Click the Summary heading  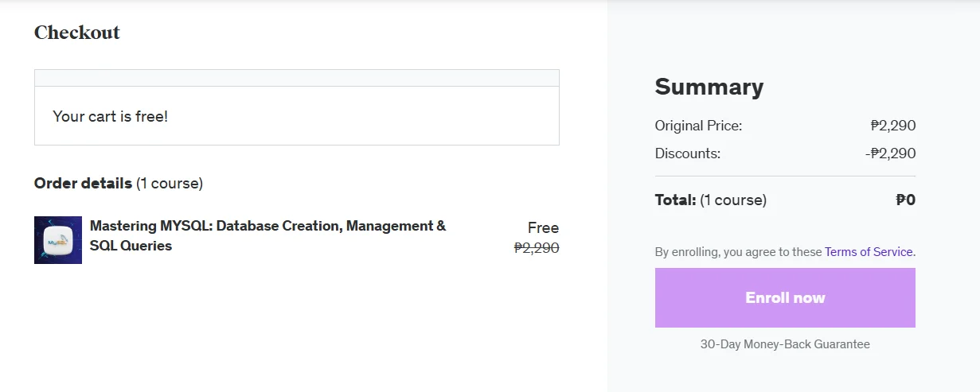pyautogui.click(x=709, y=87)
